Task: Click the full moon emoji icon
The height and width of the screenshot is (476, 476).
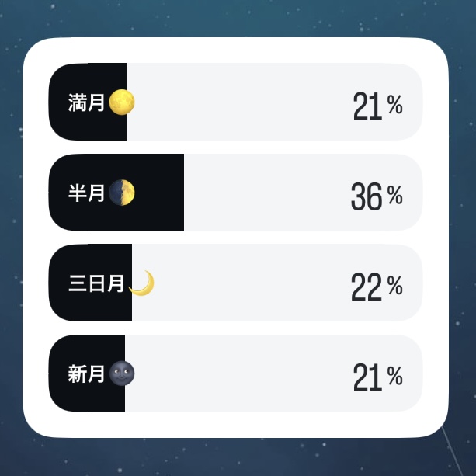Action: click(x=121, y=102)
